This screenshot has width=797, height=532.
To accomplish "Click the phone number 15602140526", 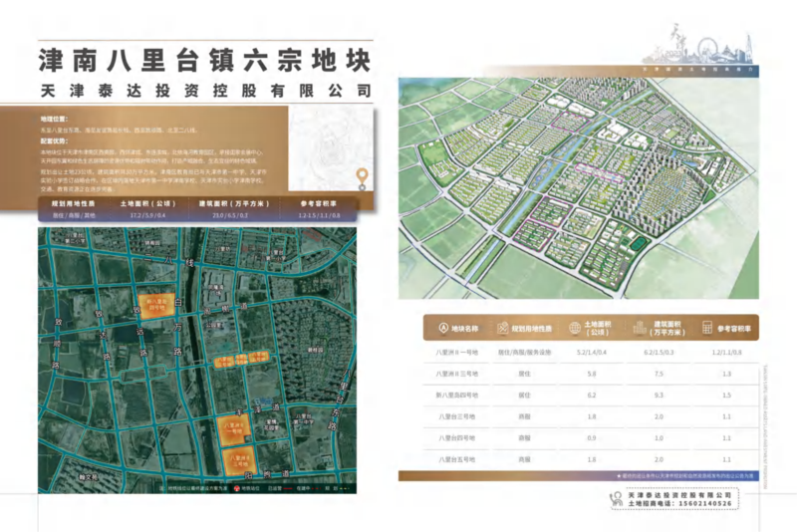I will 705,503.
